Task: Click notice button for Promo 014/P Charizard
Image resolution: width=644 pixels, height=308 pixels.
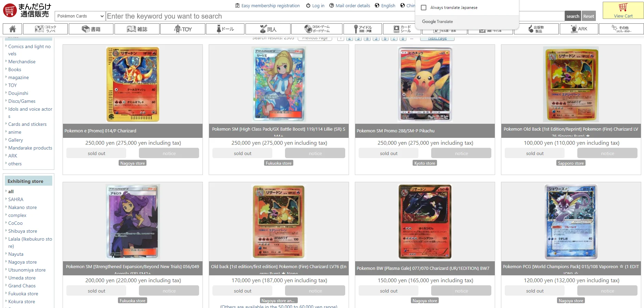Action: pyautogui.click(x=169, y=153)
